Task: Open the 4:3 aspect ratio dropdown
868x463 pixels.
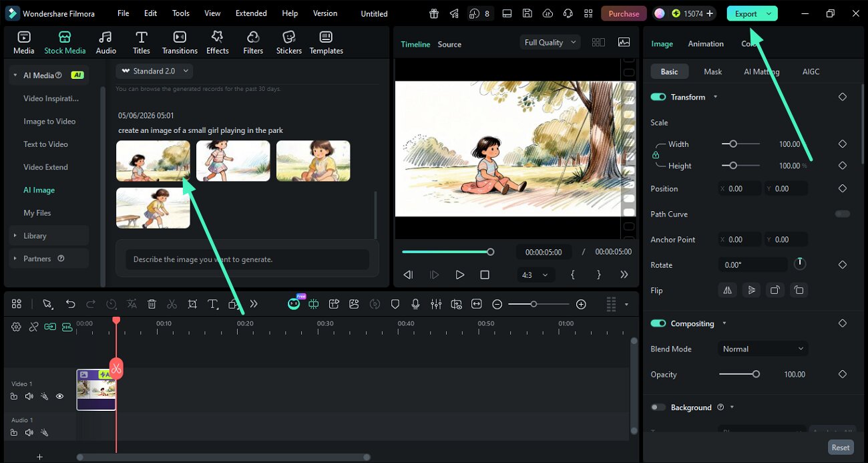Action: (x=536, y=275)
